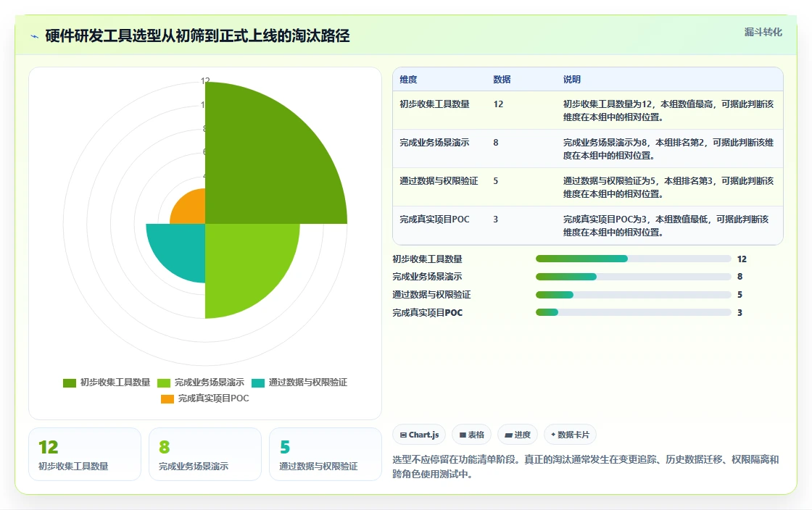Image resolution: width=812 pixels, height=510 pixels.
Task: Click the 数据 column header
Action: [502, 80]
